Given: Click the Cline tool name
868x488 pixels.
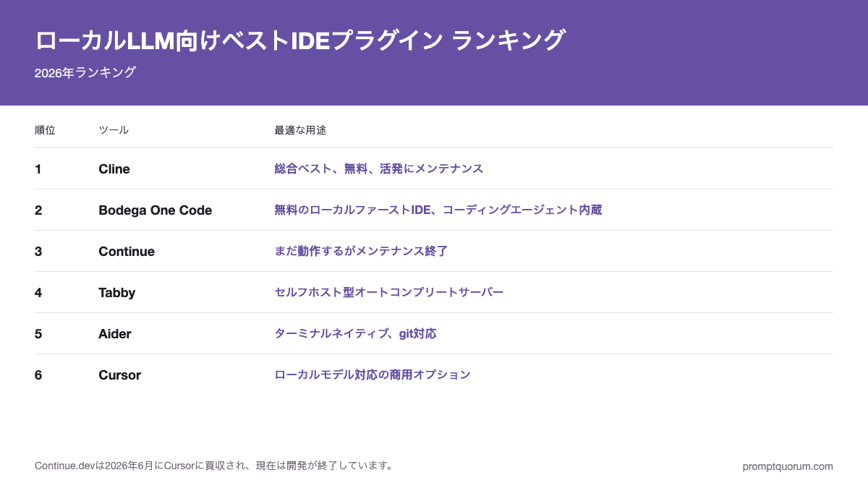Looking at the screenshot, I should pos(114,168).
